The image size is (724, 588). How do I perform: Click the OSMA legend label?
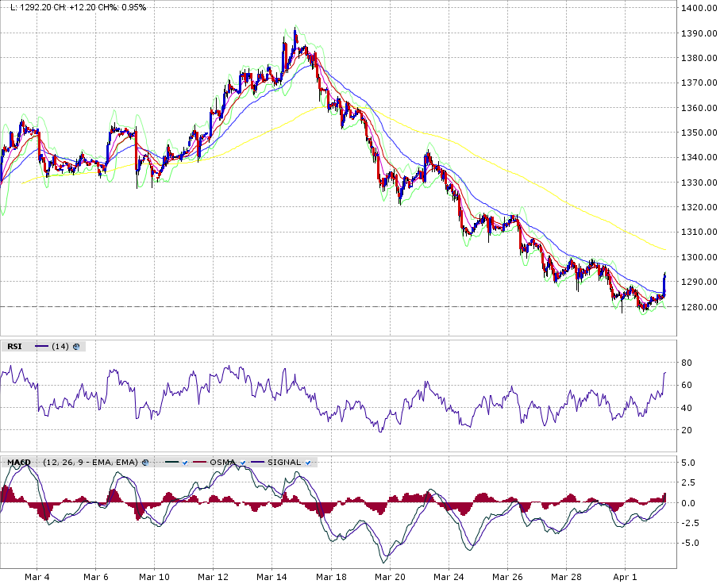click(222, 463)
